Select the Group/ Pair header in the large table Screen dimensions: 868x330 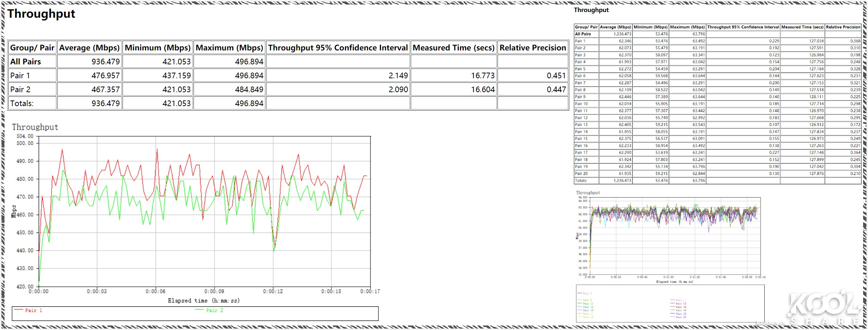pos(32,48)
